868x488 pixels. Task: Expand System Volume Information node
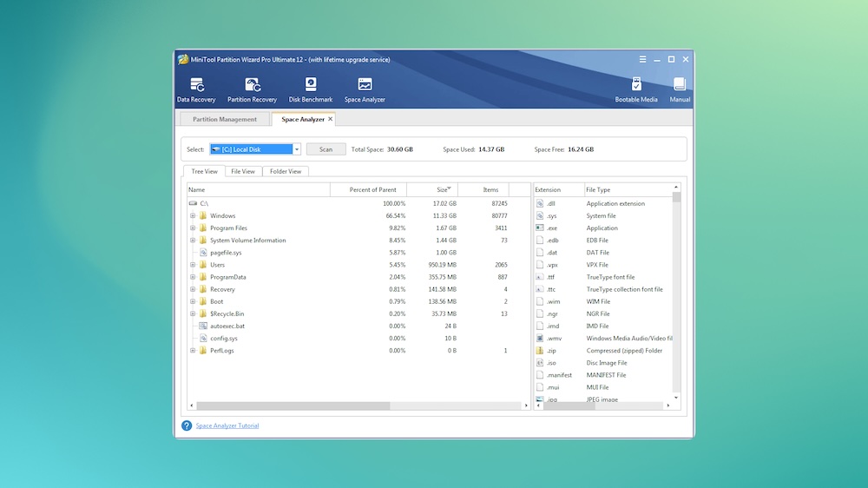pos(193,240)
